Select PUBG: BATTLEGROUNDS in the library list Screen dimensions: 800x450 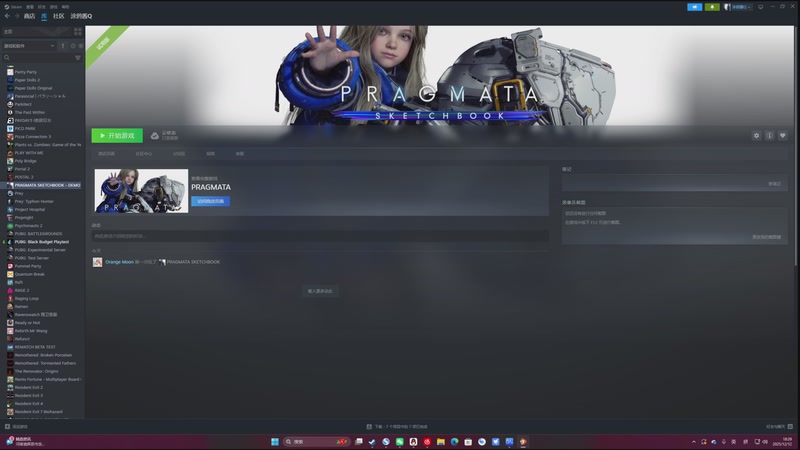point(38,234)
